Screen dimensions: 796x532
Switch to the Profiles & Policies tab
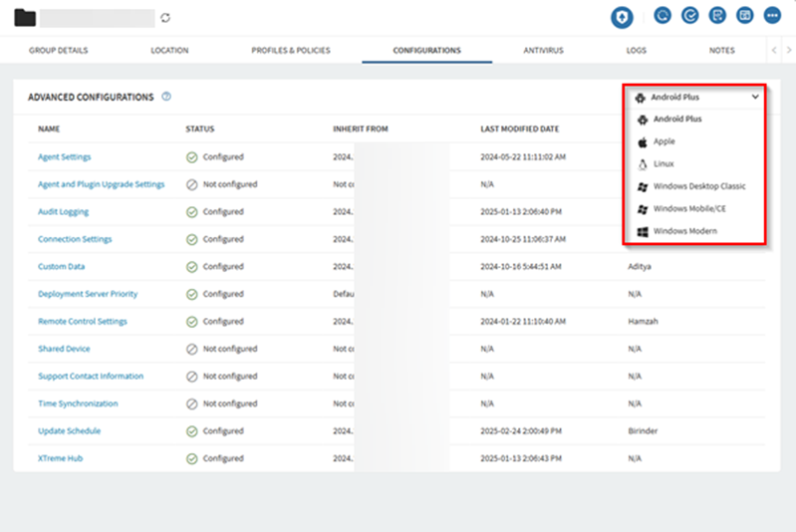pos(290,50)
